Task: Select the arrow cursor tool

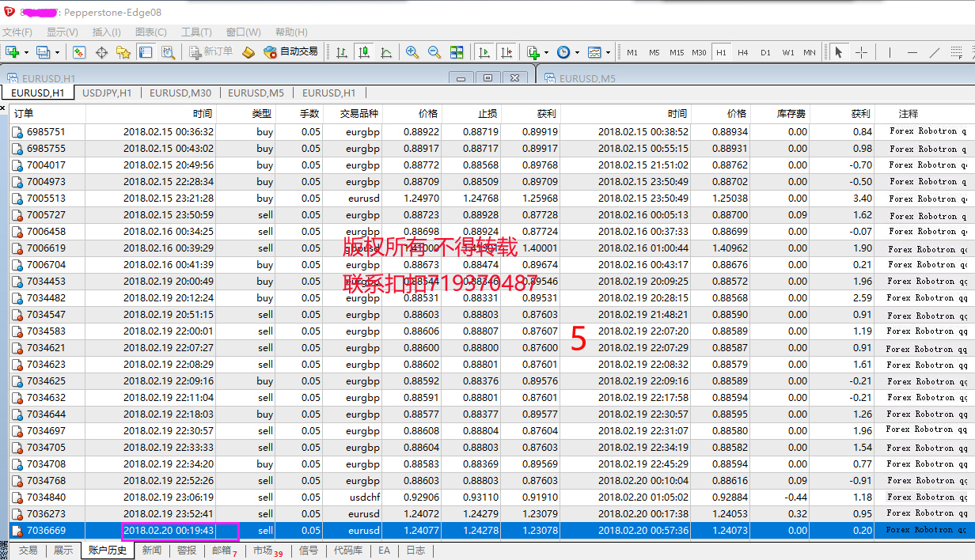Action: tap(839, 52)
